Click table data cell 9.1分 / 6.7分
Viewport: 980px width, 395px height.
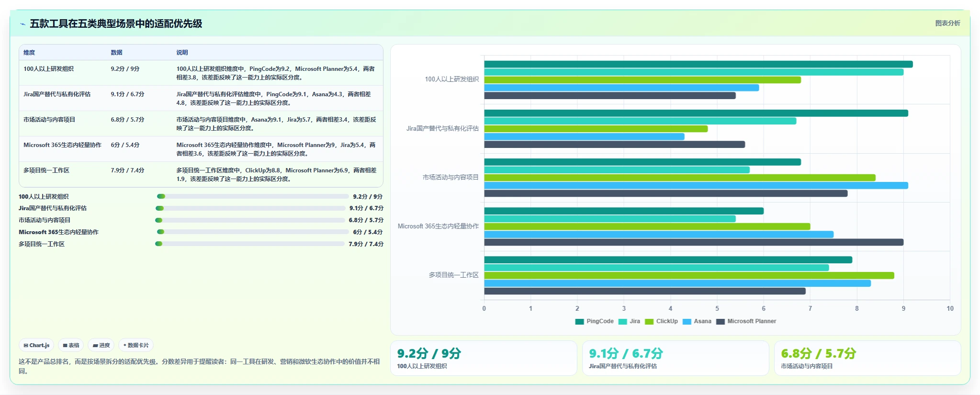(x=127, y=94)
